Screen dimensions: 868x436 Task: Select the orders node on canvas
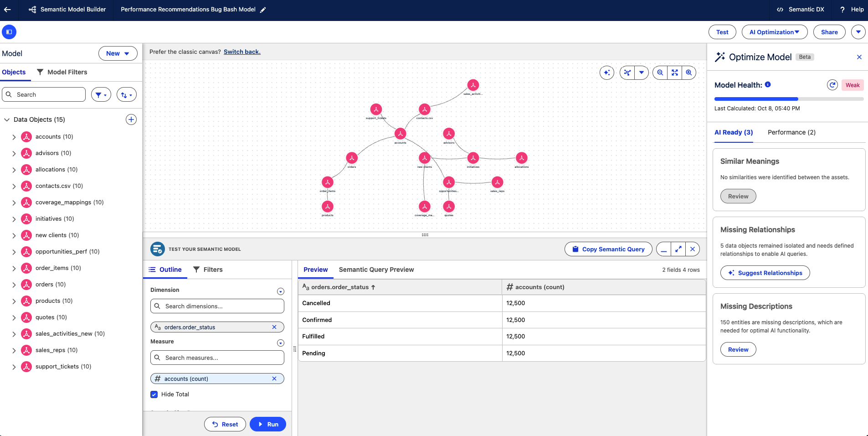[352, 158]
